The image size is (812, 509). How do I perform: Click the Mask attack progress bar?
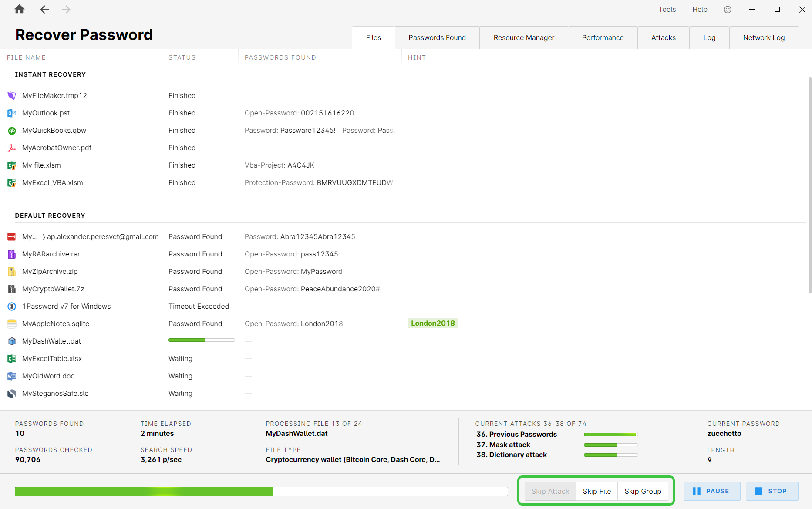click(x=611, y=445)
